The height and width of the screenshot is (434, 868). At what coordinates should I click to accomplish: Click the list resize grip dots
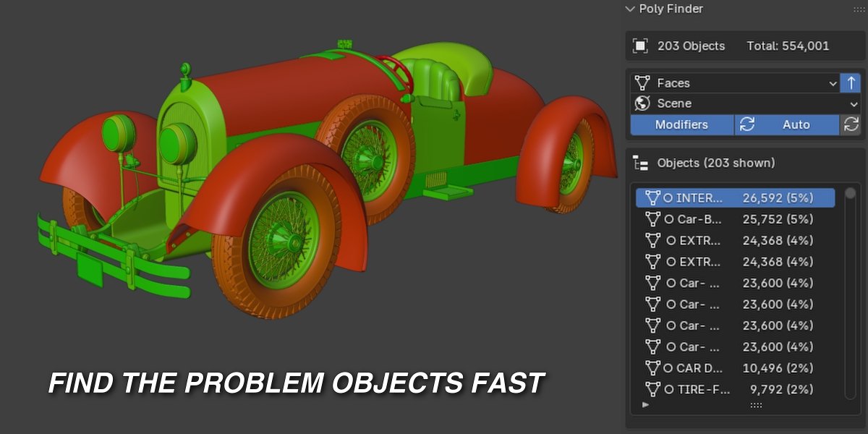point(756,405)
